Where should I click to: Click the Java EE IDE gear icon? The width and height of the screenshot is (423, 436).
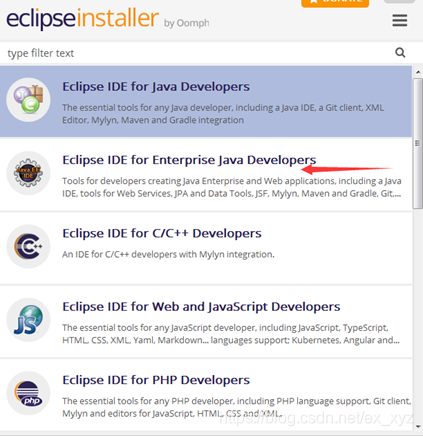pos(28,173)
